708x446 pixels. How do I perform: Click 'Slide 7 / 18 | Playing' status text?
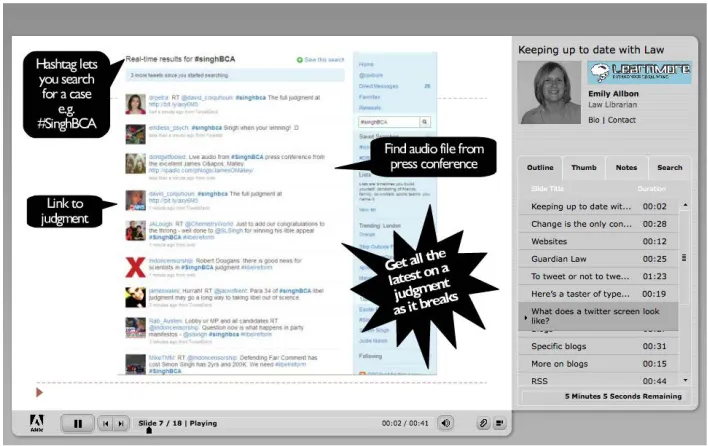point(177,423)
